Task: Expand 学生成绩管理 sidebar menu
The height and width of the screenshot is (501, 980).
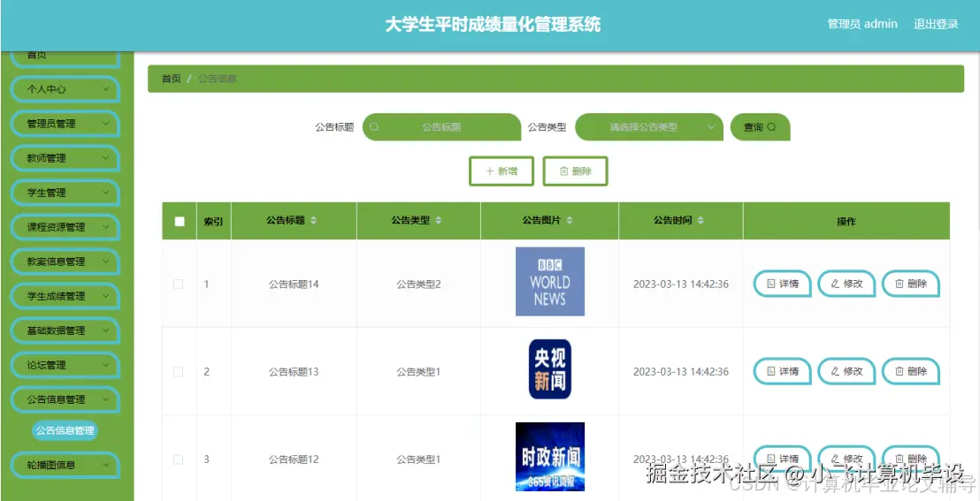Action: pos(65,296)
